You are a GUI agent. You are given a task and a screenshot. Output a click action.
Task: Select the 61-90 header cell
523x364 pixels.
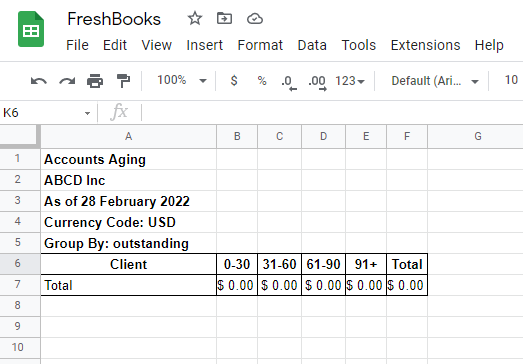click(324, 264)
